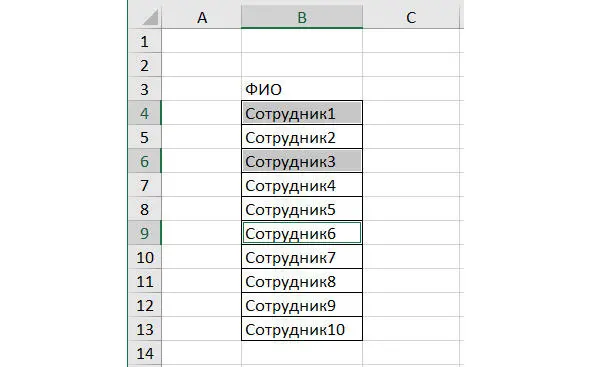Click cell containing Сотрудник9
Screen dimensions: 591x367
[302, 305]
